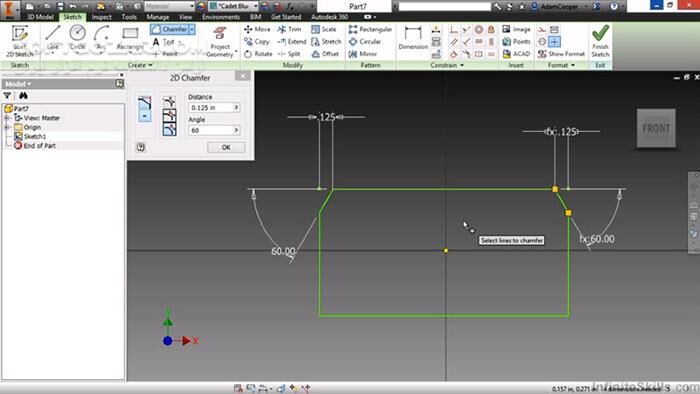Switch to the Environments tab
The width and height of the screenshot is (700, 394).
[221, 17]
